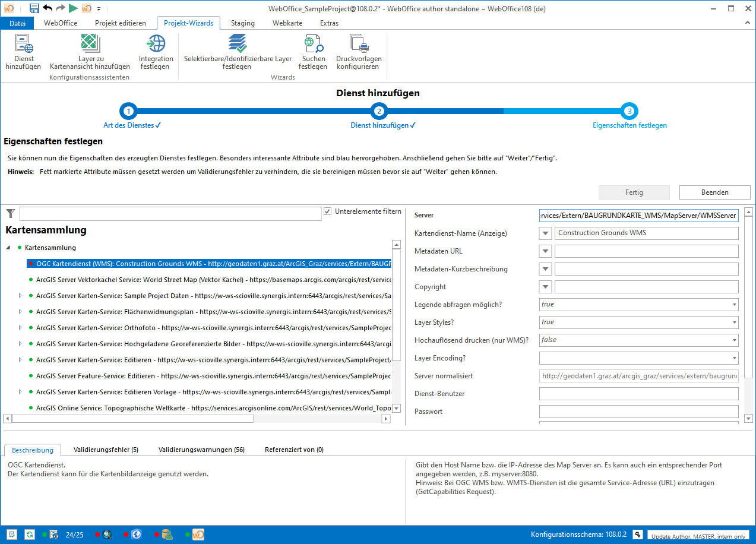Click the Integration festlegen icon

point(156,45)
